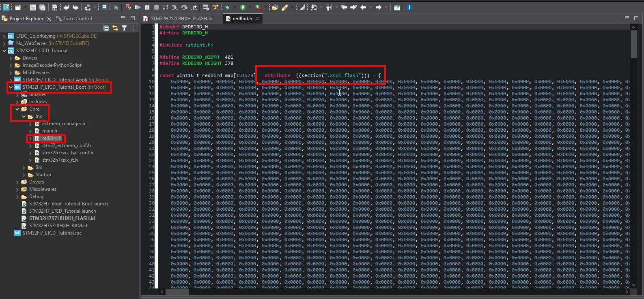The image size is (644, 299).
Task: Open the Project Explorer filter icon
Action: tap(125, 28)
